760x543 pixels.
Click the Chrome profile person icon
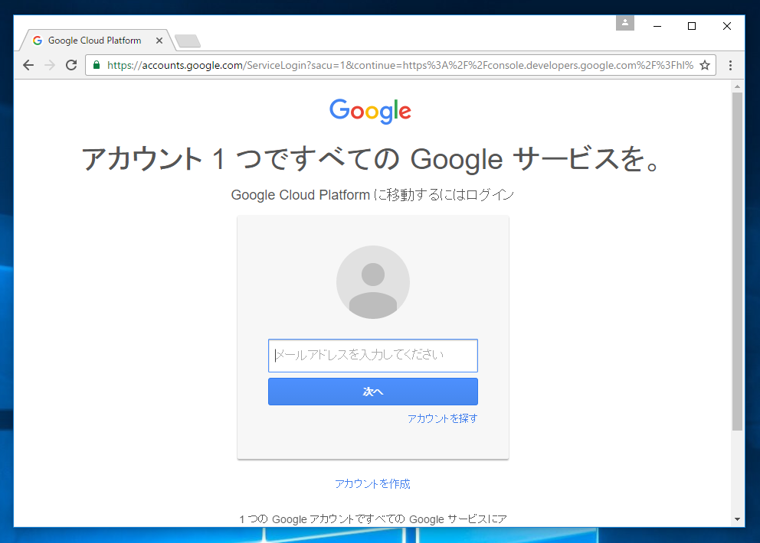pyautogui.click(x=625, y=22)
